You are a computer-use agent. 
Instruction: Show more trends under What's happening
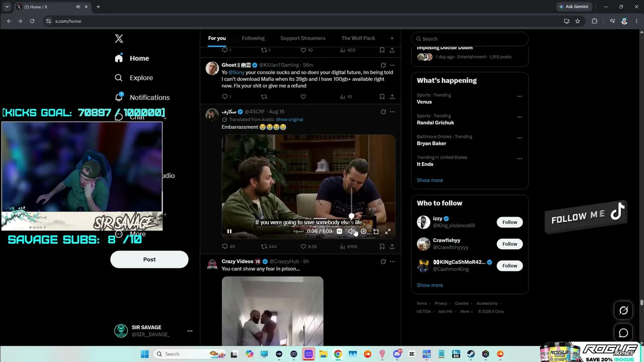430,180
